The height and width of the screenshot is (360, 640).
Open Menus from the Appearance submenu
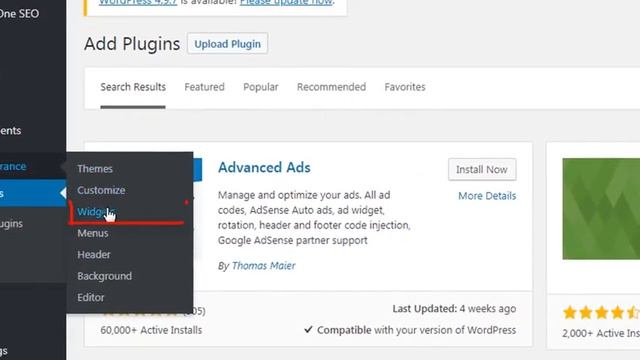[93, 233]
